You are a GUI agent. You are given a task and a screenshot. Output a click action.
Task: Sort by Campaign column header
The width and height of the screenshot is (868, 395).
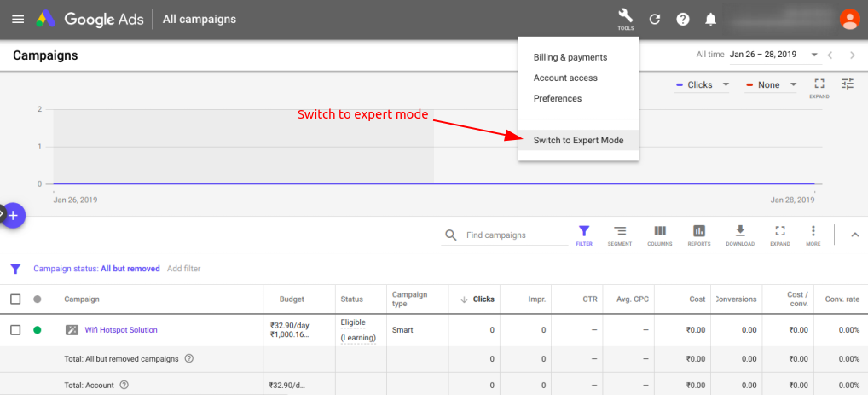tap(82, 299)
